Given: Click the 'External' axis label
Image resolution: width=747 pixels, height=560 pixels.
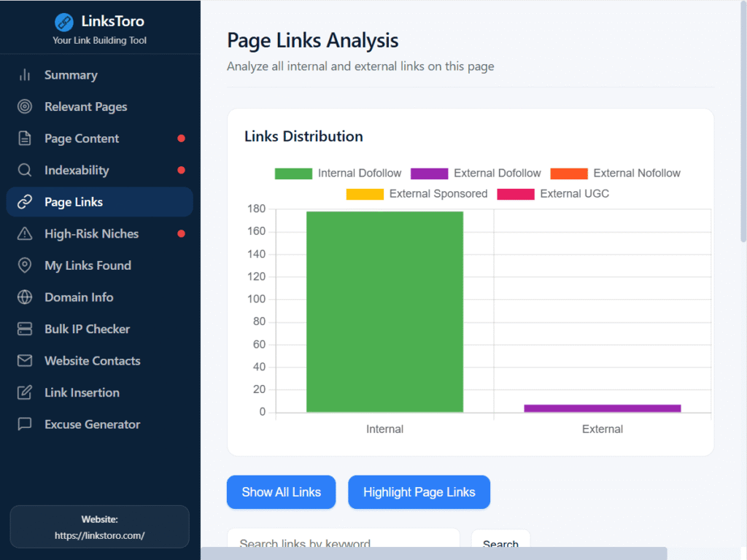Looking at the screenshot, I should pyautogui.click(x=602, y=429).
